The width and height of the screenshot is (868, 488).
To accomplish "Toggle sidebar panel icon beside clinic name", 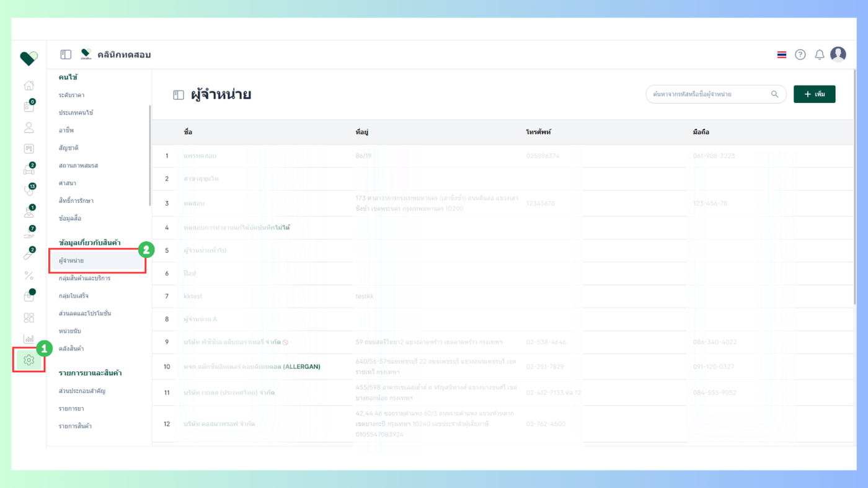I will [66, 55].
